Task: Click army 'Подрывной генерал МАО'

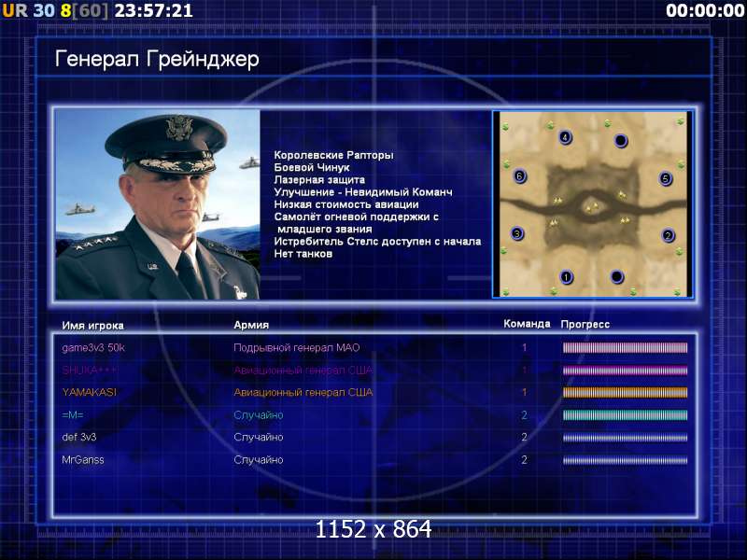Action: [296, 347]
